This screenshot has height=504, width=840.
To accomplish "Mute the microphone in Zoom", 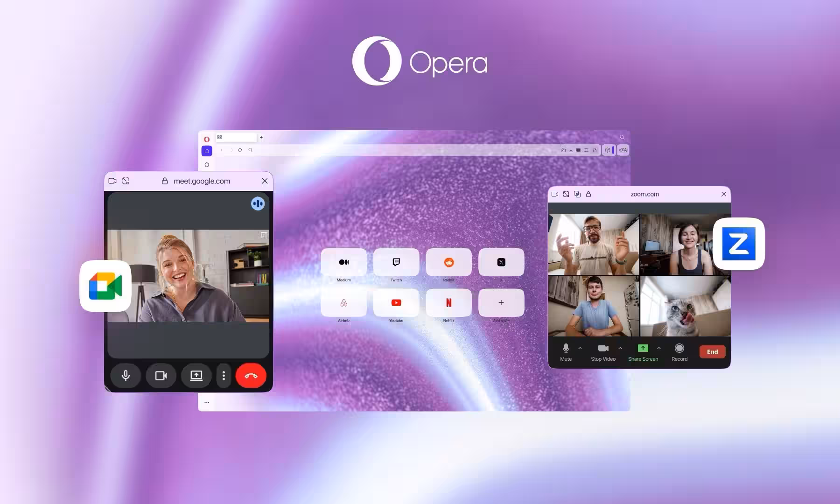I will (566, 352).
